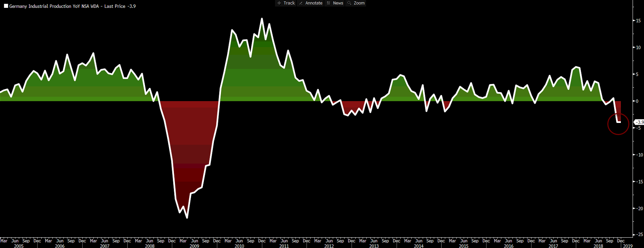Select the Annotate pencil icon
Viewport: 644px width, 248px height.
(301, 3)
